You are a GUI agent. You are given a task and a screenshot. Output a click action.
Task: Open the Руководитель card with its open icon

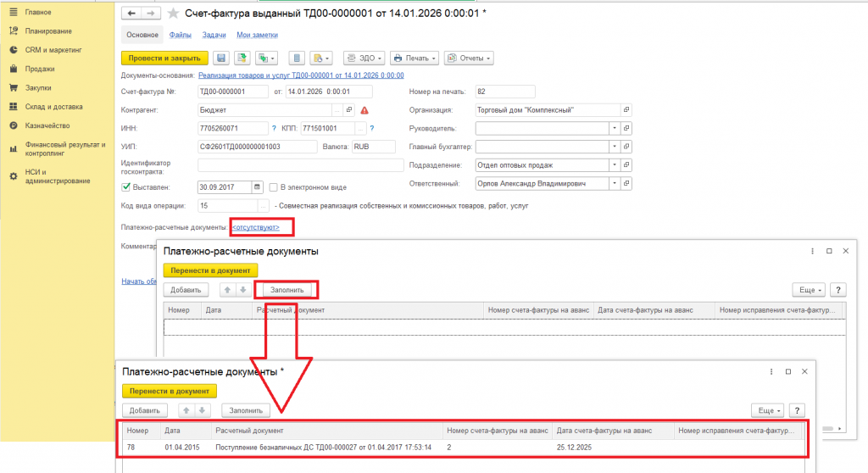pos(626,128)
